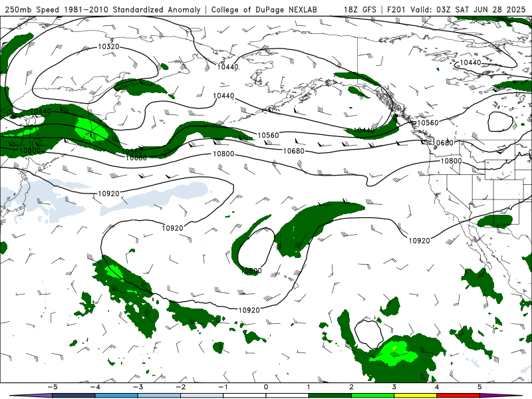Screen dimensions: 532x399
Task: Select the red 4-to-5 colorbar segment
Action: tap(458, 396)
